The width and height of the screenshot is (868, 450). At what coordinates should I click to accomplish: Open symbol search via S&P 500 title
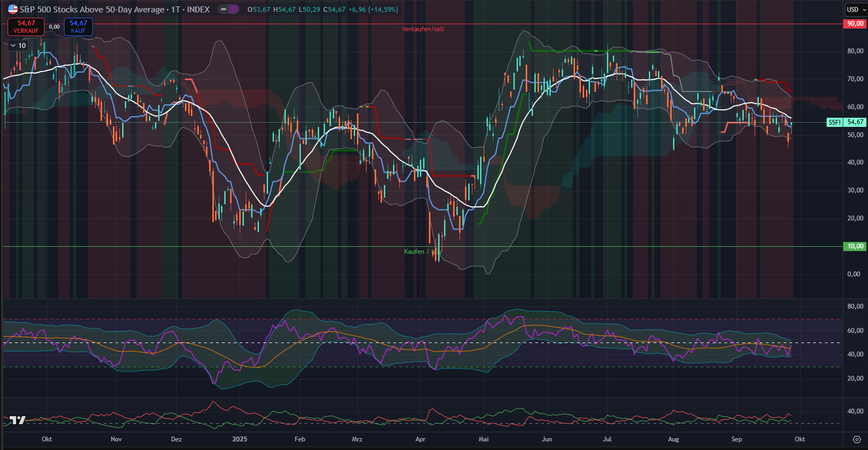pos(91,9)
